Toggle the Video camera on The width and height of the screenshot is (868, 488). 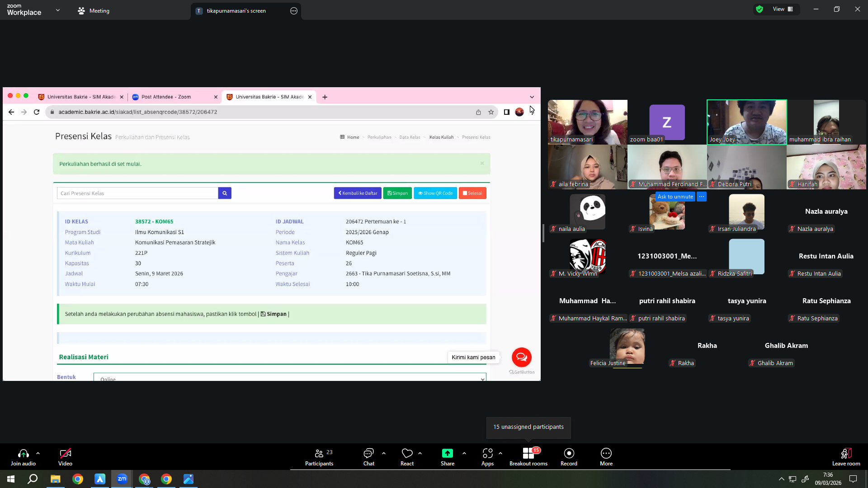point(65,457)
